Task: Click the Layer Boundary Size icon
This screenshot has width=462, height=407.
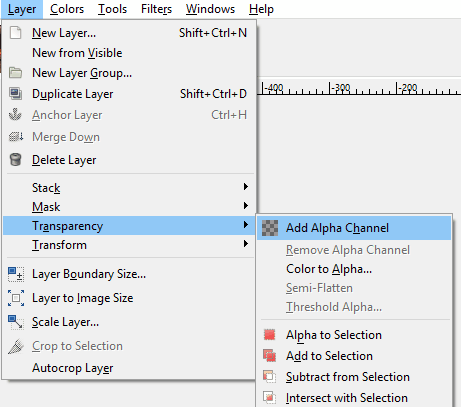Action: click(x=16, y=274)
